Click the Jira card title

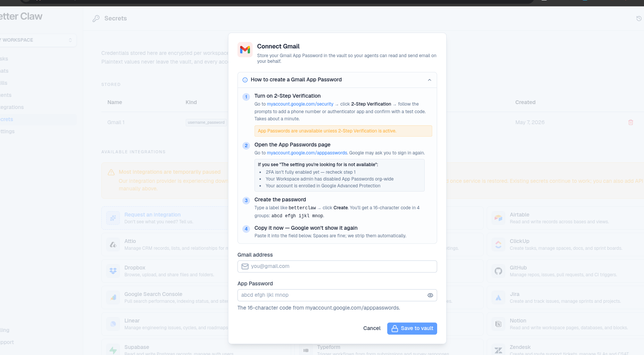pyautogui.click(x=514, y=294)
